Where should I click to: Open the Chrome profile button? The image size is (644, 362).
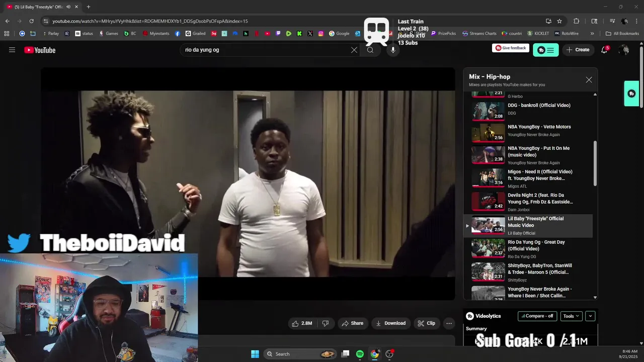click(624, 21)
